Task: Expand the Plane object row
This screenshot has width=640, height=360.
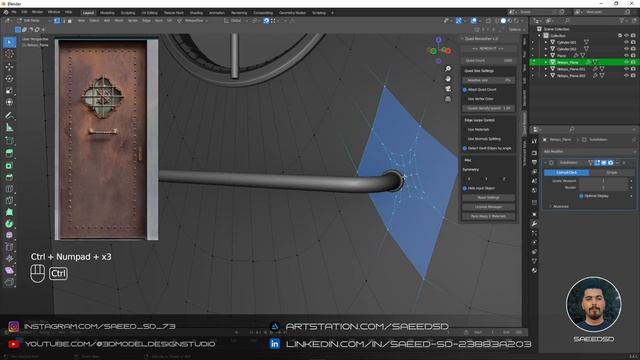Action: click(546, 55)
